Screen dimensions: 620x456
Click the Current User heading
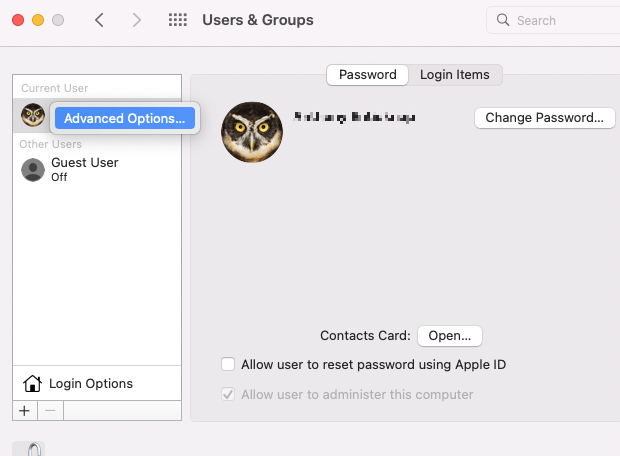coord(55,88)
